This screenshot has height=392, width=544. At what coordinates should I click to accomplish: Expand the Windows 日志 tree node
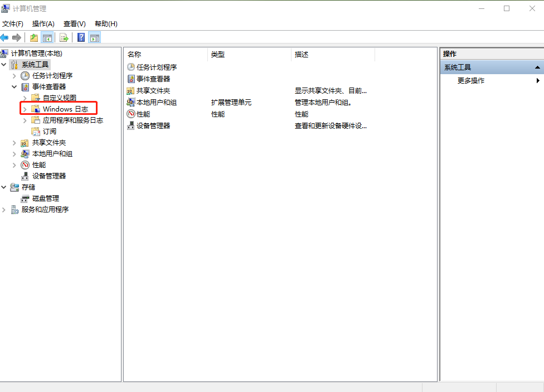click(x=25, y=109)
